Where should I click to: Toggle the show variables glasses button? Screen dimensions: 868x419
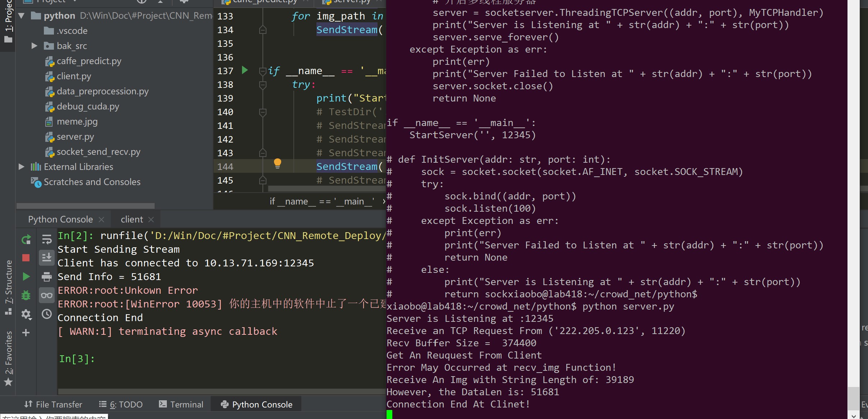click(47, 295)
